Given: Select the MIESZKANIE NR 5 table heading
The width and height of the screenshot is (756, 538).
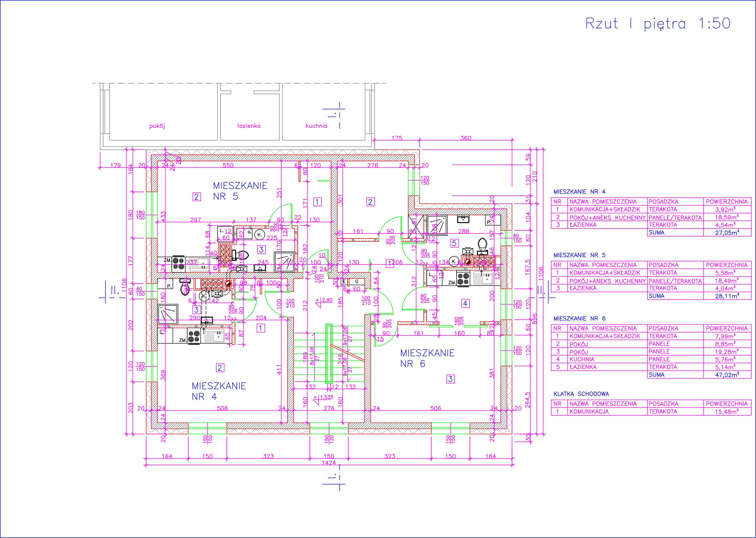Looking at the screenshot, I should (579, 255).
